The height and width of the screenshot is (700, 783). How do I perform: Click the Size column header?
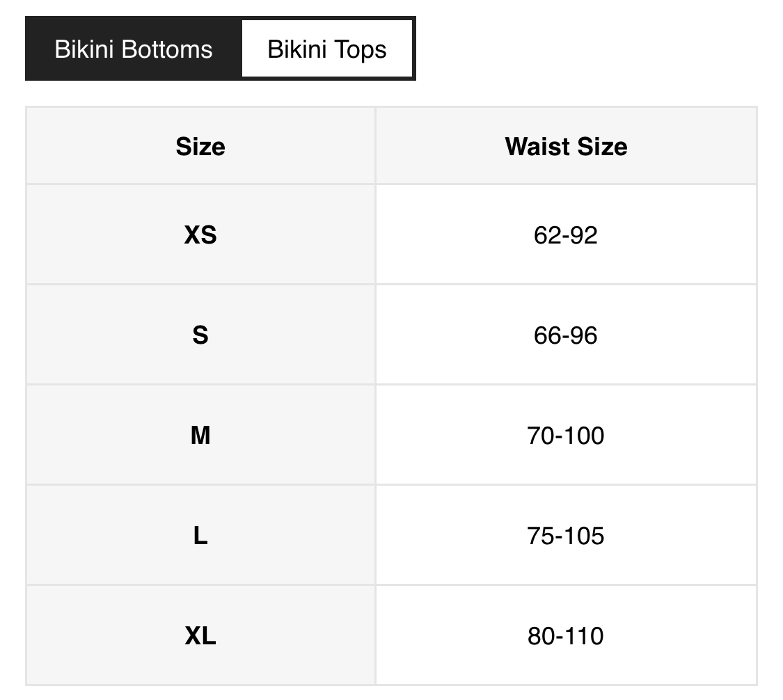click(200, 146)
